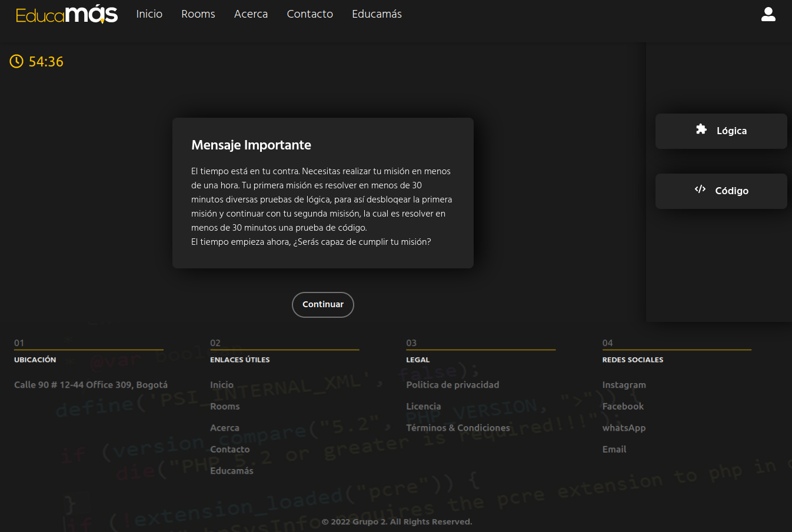The image size is (792, 532).
Task: Click the Continuar button
Action: [x=322, y=304]
